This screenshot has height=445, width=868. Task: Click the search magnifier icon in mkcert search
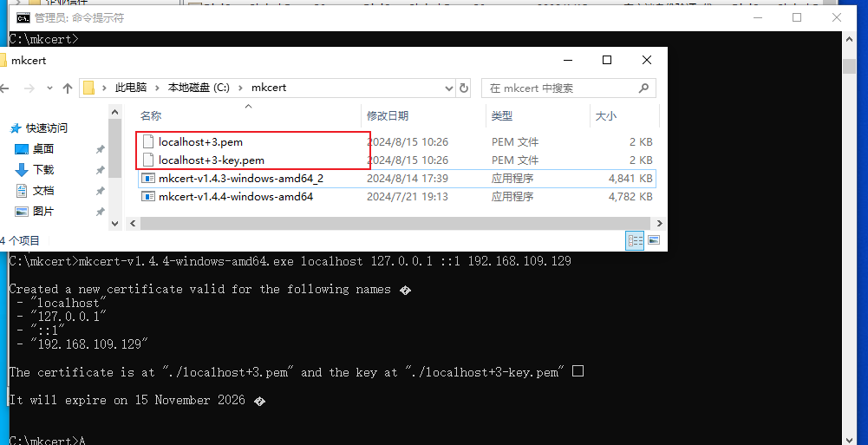[x=643, y=88]
